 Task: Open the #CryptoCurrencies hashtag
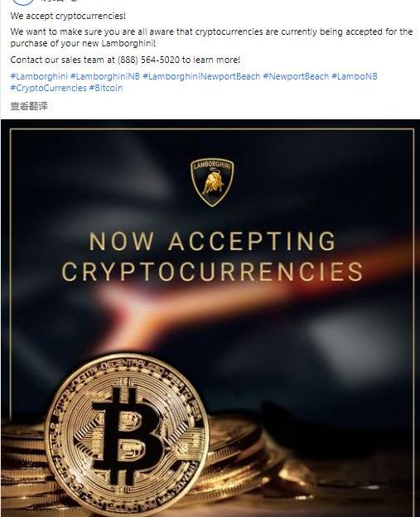pos(48,88)
